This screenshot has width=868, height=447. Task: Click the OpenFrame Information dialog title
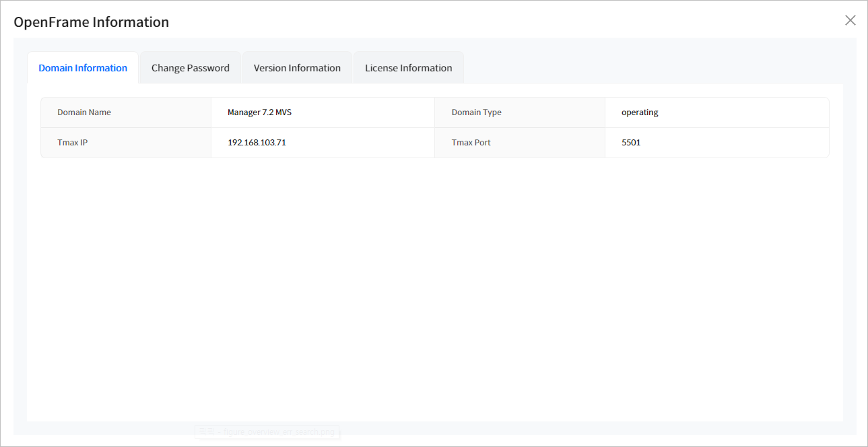tap(92, 22)
